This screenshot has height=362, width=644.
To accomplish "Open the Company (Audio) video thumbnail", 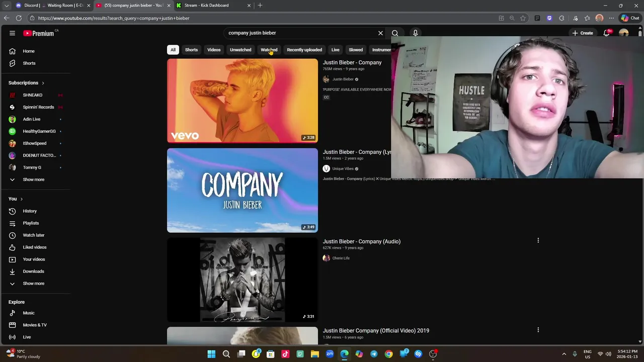I will [243, 280].
